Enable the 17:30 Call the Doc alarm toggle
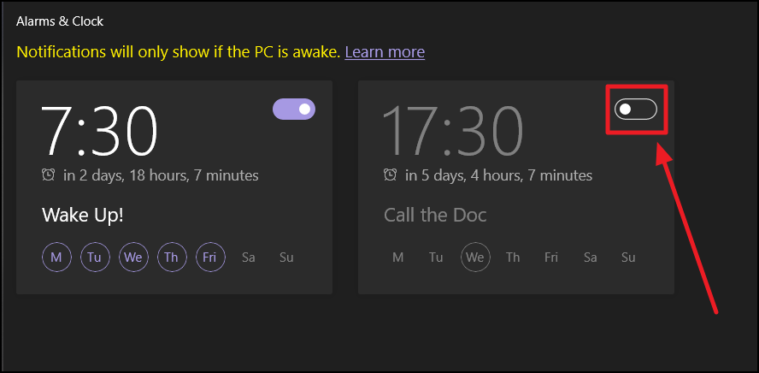 (636, 109)
